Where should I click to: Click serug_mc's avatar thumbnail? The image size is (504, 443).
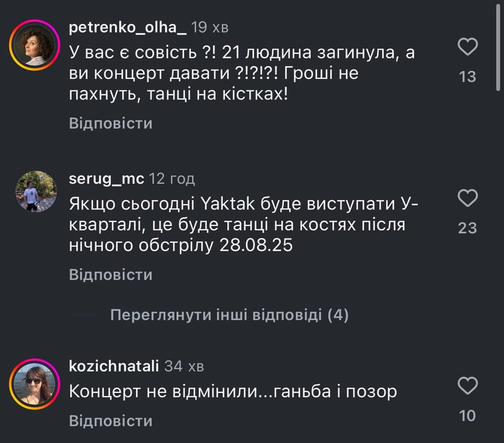click(x=36, y=192)
